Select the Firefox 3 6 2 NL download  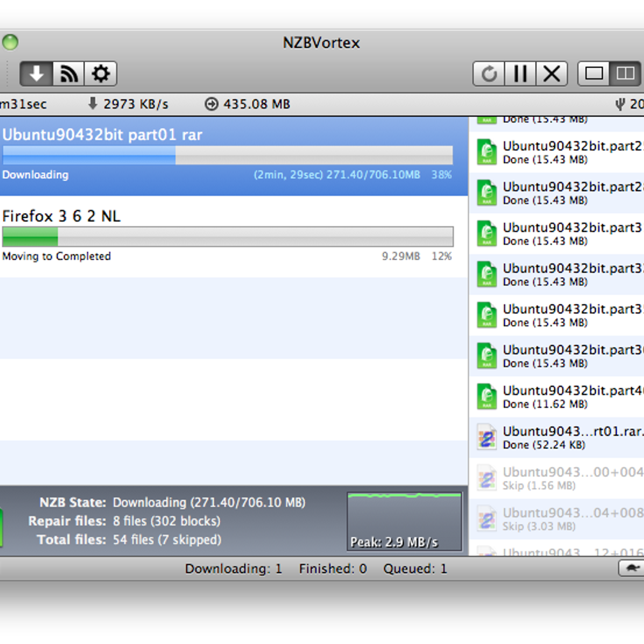(x=62, y=216)
